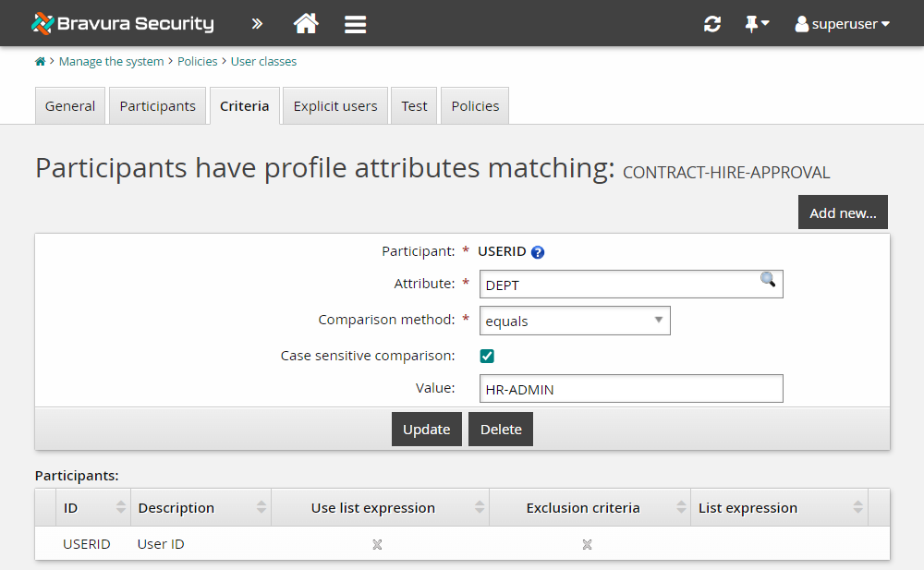Open the Test tab
The image size is (924, 570).
click(x=413, y=105)
